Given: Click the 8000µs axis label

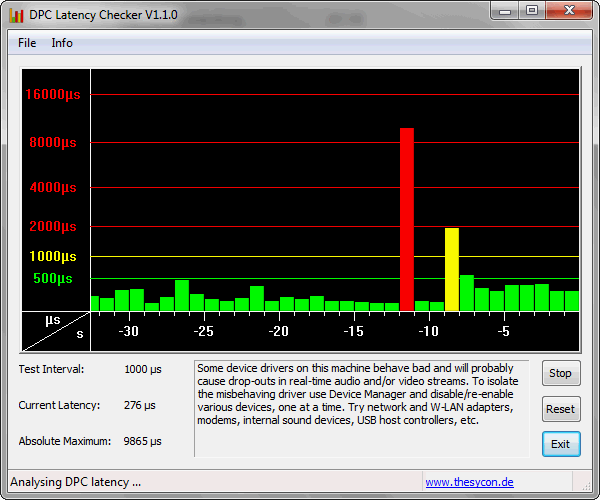Looking at the screenshot, I should pos(53,143).
